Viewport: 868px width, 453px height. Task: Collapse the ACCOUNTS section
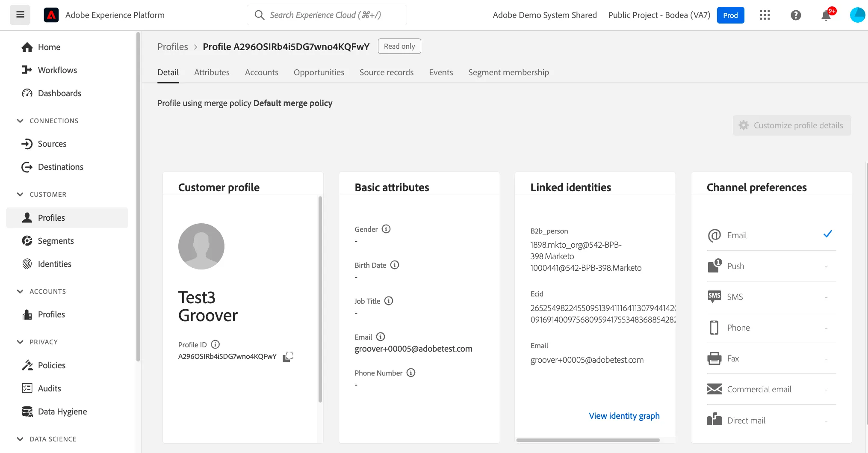(x=20, y=291)
